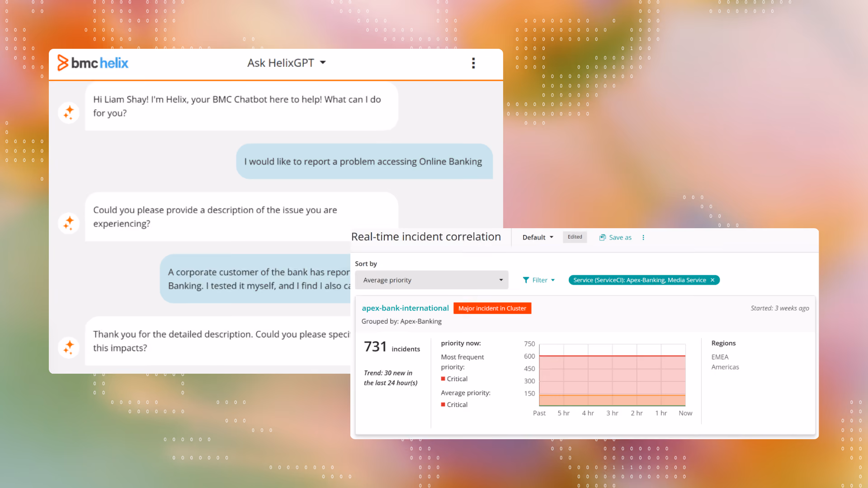Click the Helix avatar beside the description request

69,223
